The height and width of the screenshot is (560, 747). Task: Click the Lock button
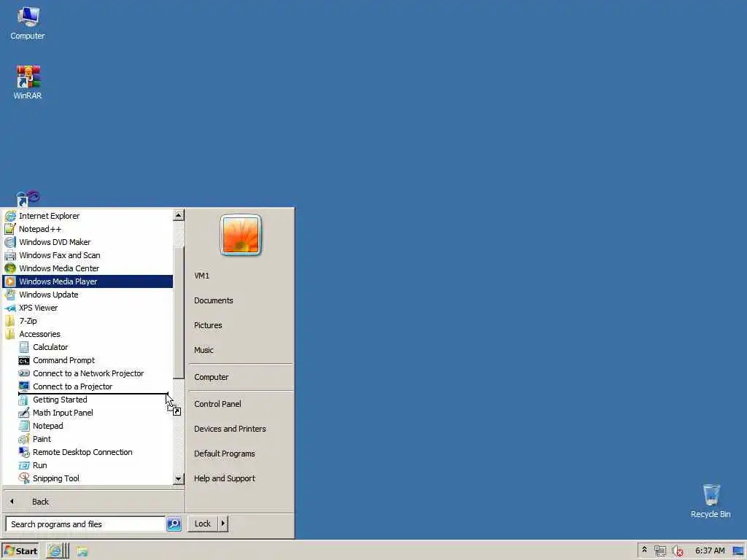tap(203, 524)
